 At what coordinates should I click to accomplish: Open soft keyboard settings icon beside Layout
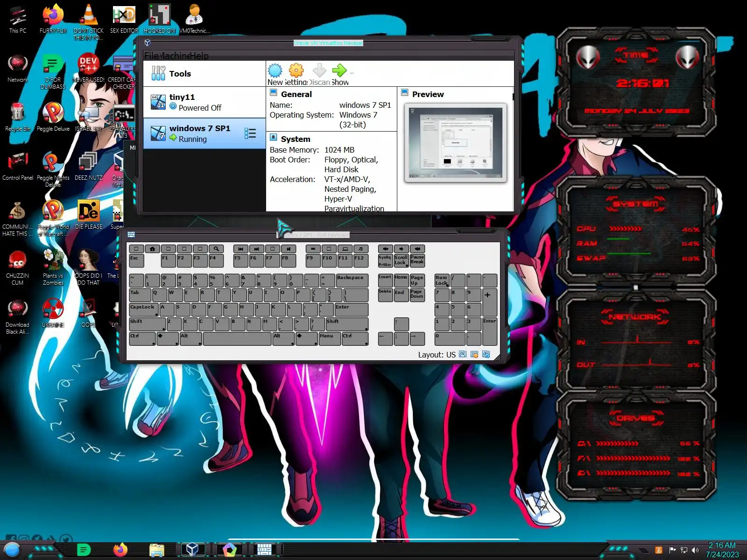coord(474,354)
